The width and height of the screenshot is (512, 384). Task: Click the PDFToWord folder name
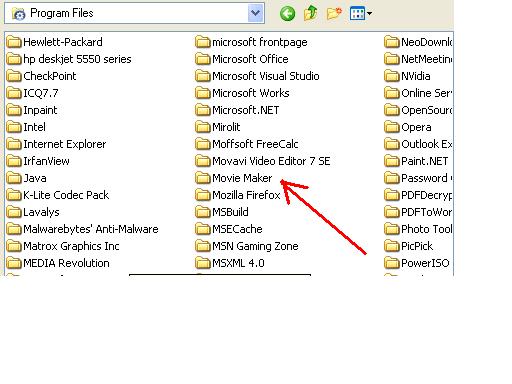tap(427, 212)
